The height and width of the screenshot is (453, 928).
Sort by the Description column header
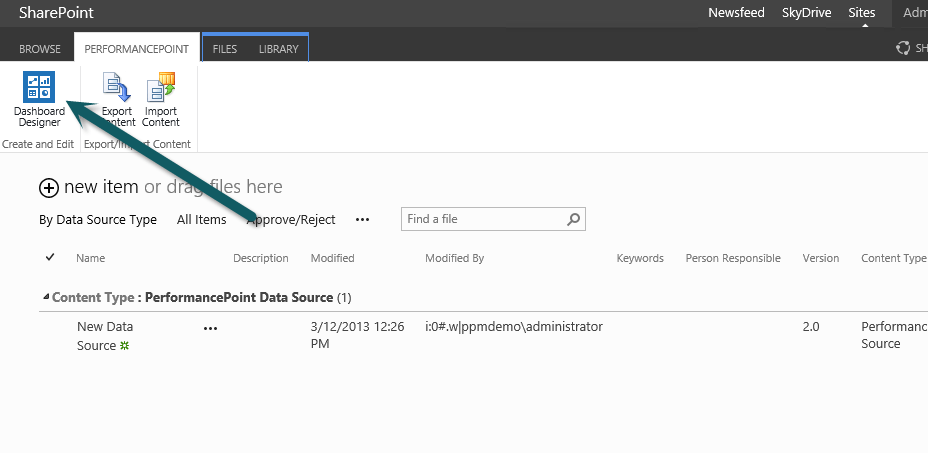coord(261,258)
